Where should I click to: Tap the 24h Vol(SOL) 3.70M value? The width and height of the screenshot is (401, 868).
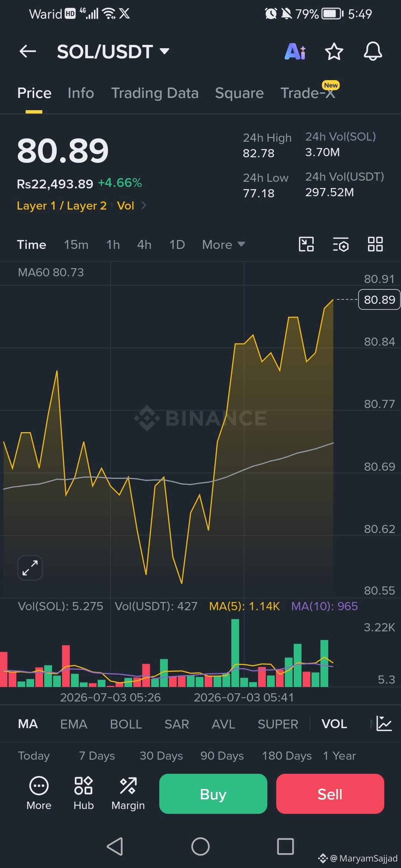(322, 152)
